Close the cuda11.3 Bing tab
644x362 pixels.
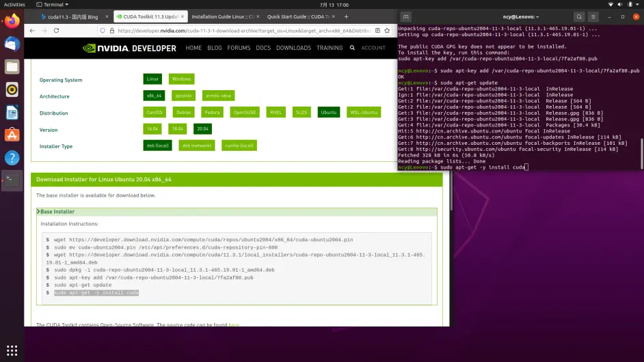tap(107, 16)
